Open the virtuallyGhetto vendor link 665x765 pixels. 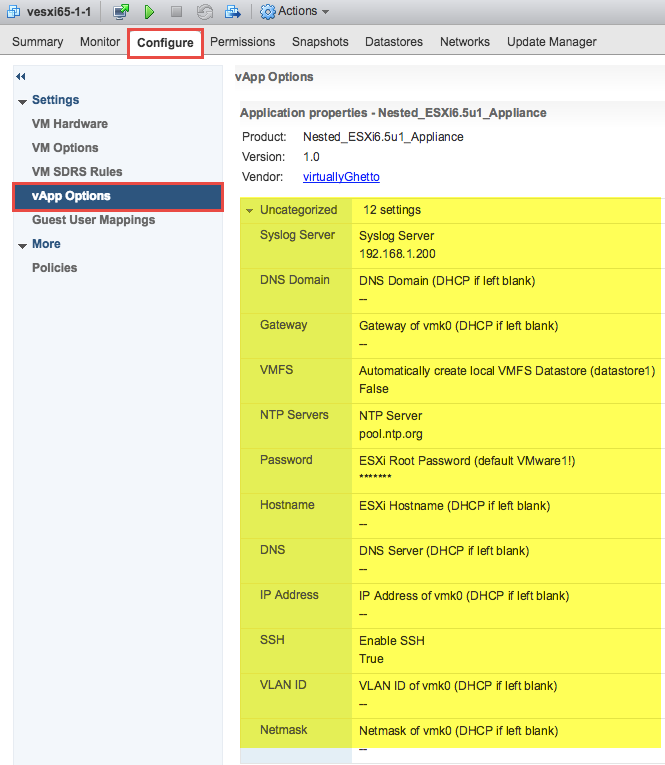pos(341,177)
